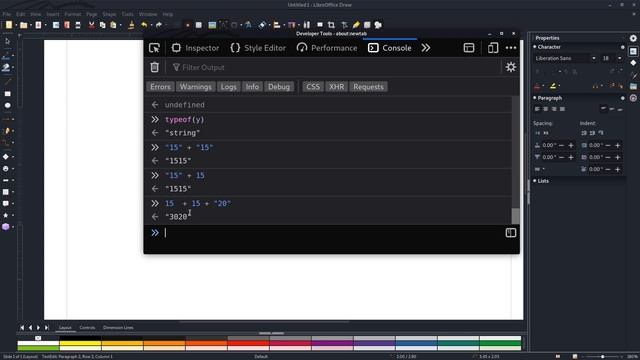Toggle the XHR filter in console
Image resolution: width=640 pixels, height=360 pixels.
336,87
